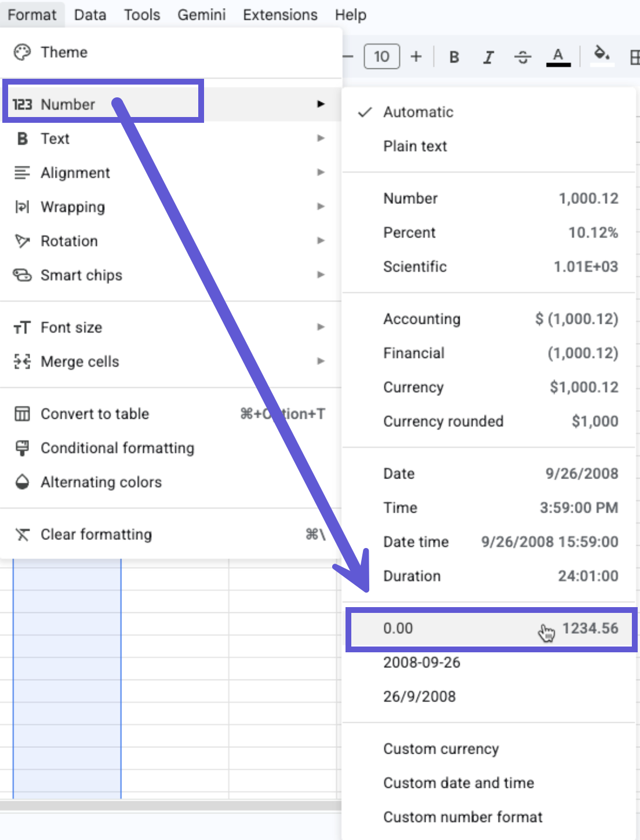The image size is (640, 840).
Task: Open the Data menu
Action: pos(90,14)
